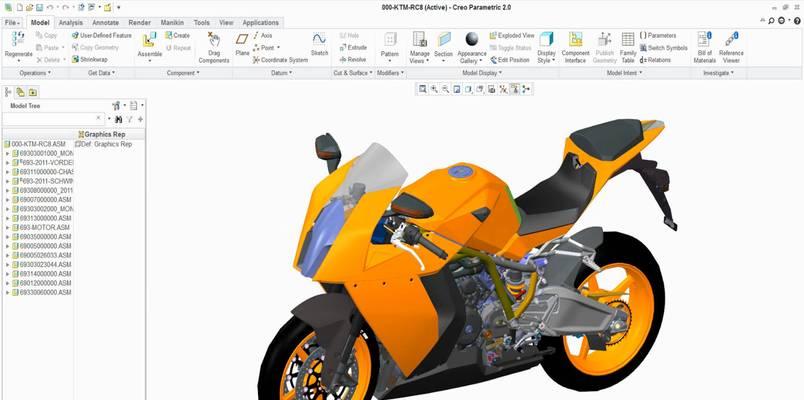Switch to the View tab
804x400 pixels.
coord(226,23)
